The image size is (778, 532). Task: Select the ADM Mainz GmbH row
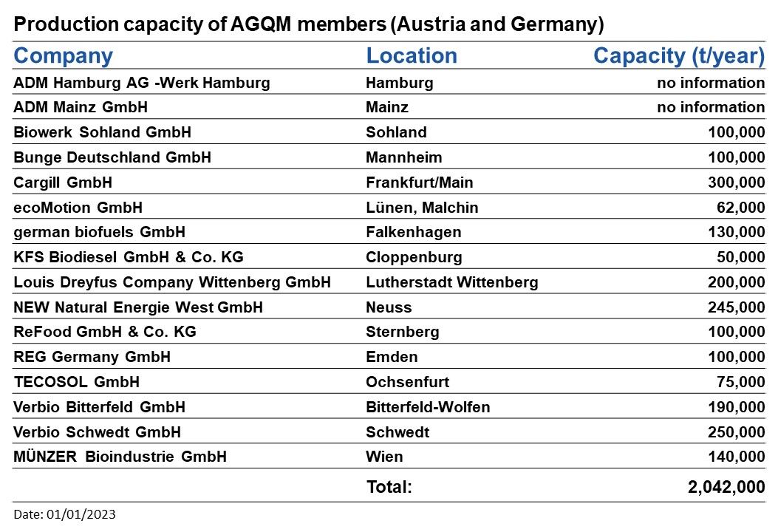point(389,106)
